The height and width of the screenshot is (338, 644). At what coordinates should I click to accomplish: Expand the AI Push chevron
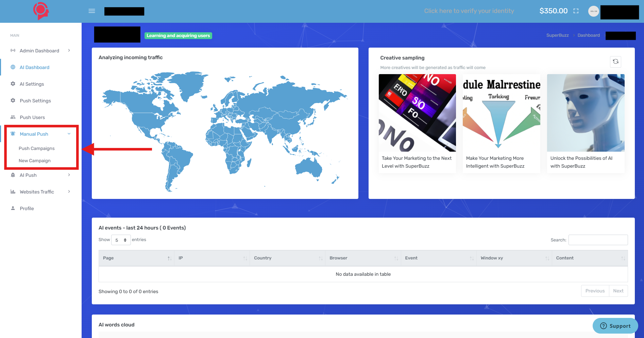[69, 175]
